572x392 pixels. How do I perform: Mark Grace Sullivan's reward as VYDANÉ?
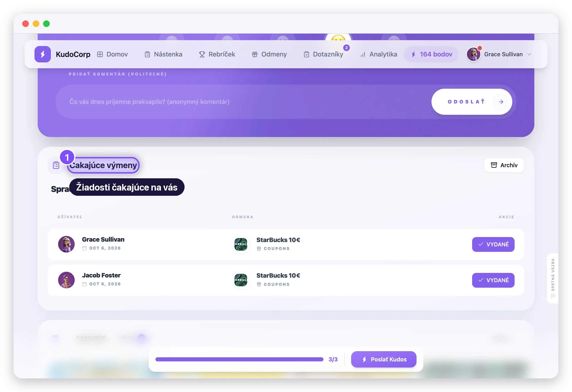493,245
